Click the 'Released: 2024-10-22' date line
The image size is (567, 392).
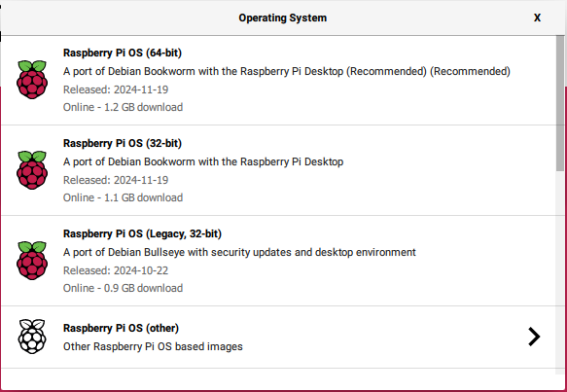click(116, 270)
